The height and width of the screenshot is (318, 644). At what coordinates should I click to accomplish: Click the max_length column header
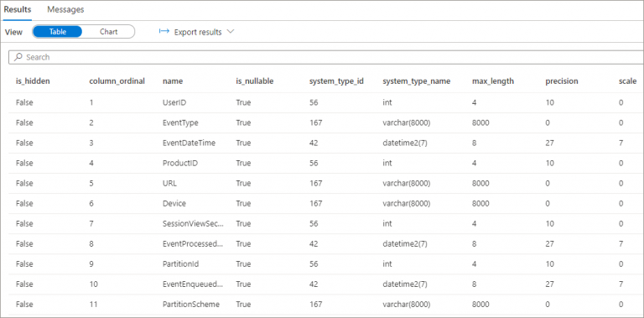pos(493,81)
